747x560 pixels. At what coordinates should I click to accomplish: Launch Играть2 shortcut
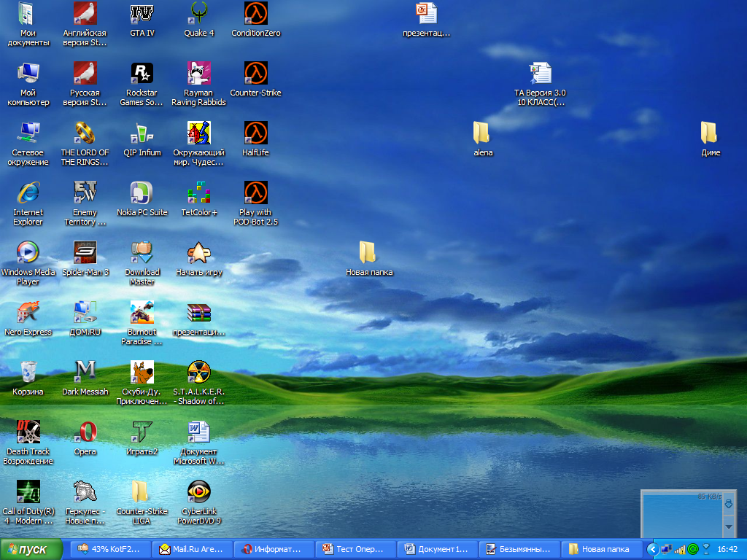tap(142, 437)
